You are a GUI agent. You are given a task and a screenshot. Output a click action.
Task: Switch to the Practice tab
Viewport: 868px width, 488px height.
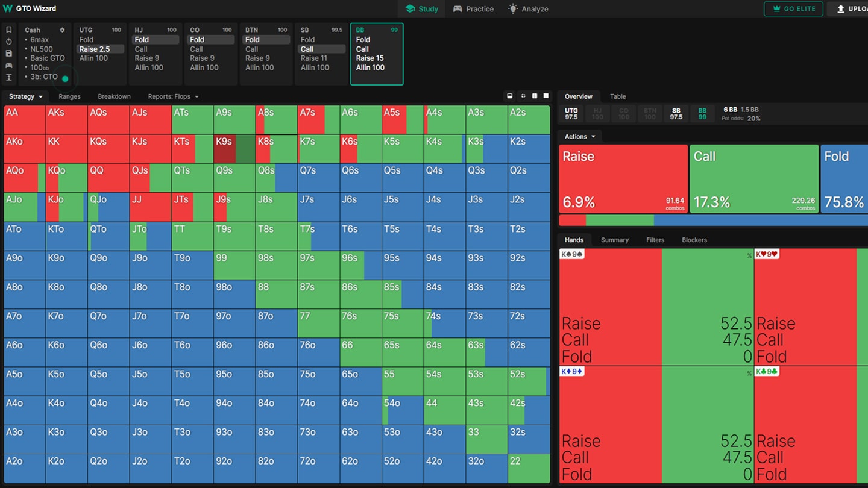(x=473, y=9)
